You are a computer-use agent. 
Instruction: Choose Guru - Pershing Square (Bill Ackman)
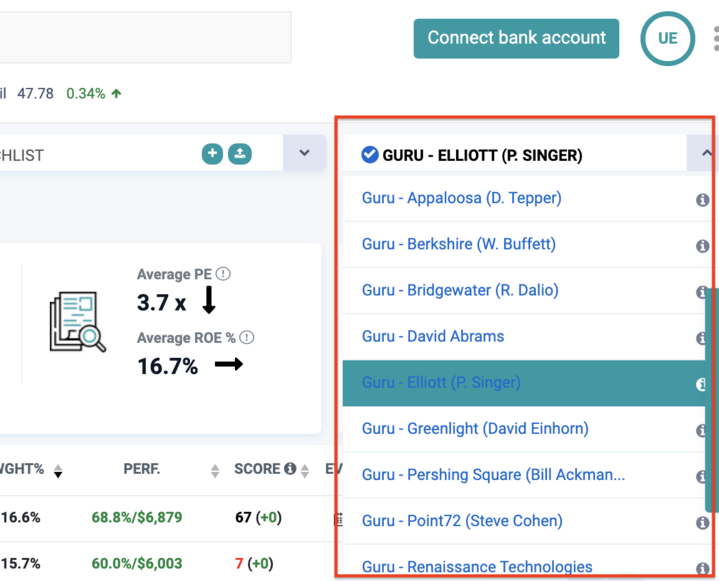point(493,475)
